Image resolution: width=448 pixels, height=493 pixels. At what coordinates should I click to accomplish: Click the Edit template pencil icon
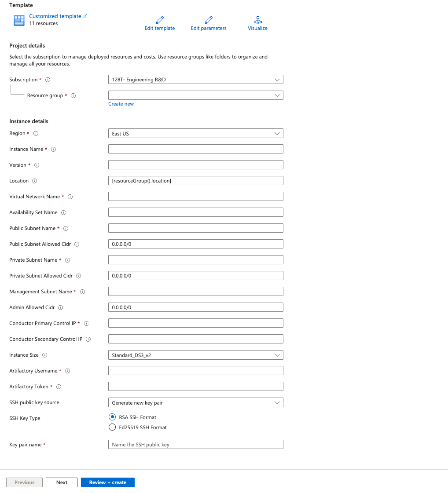click(160, 20)
